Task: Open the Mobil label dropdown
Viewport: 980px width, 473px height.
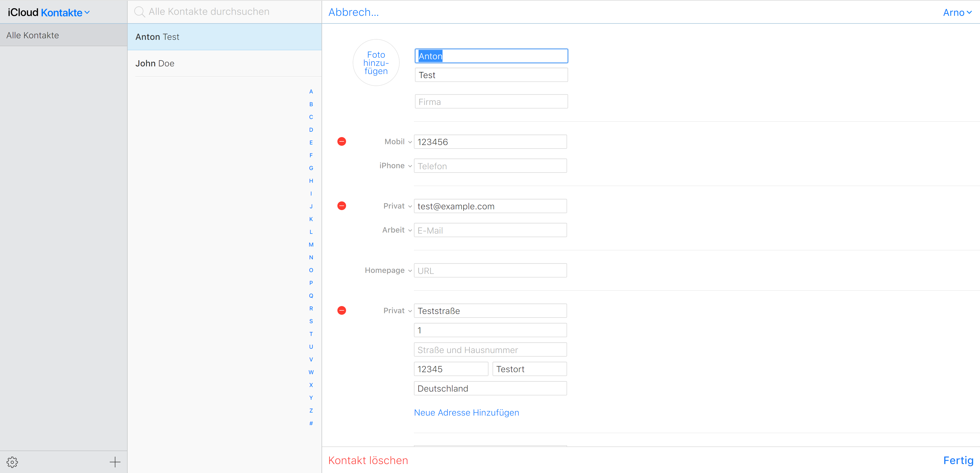Action: point(398,142)
